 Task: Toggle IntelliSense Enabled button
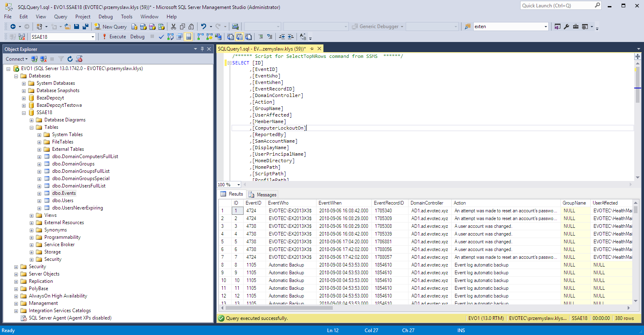click(189, 37)
